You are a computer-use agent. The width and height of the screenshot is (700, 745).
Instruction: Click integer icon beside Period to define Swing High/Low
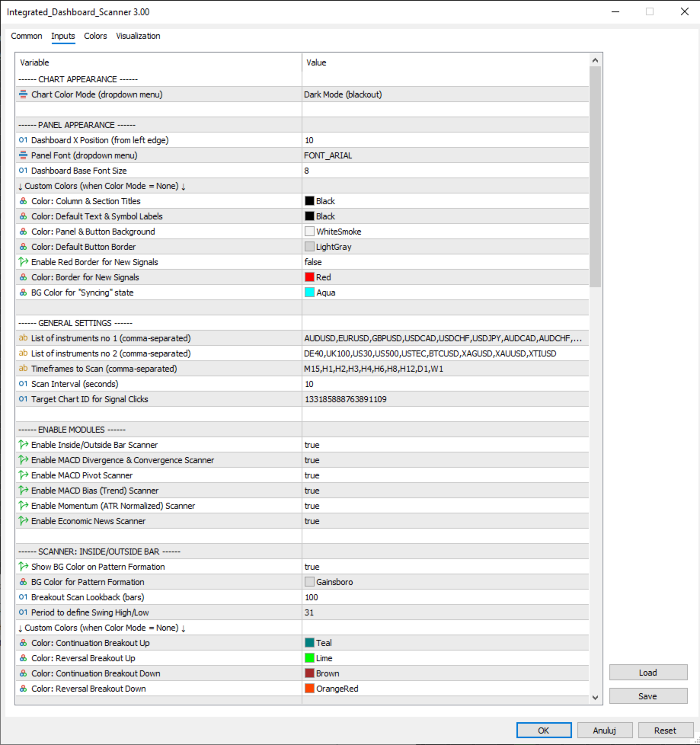tap(23, 612)
